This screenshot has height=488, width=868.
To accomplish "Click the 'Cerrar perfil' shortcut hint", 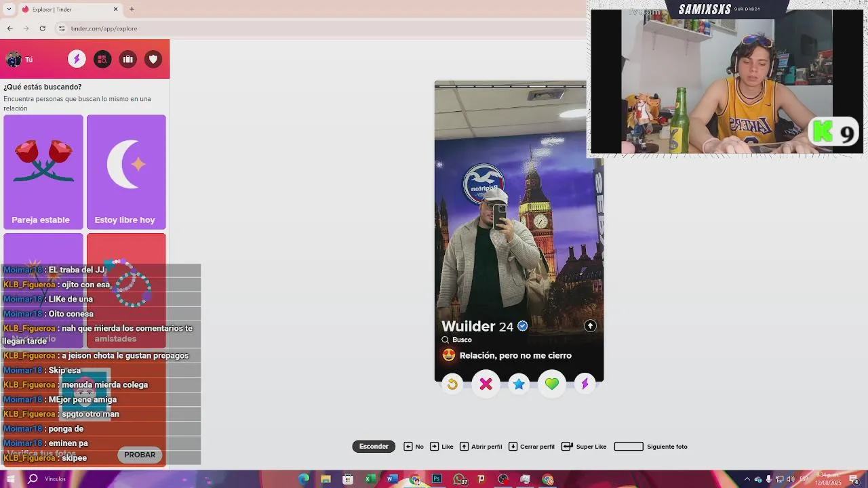I will coord(531,447).
